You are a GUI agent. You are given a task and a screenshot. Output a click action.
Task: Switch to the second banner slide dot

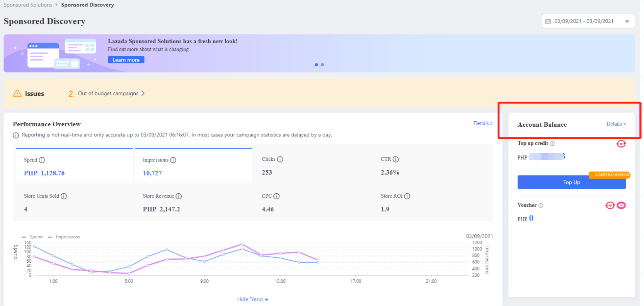[322, 65]
